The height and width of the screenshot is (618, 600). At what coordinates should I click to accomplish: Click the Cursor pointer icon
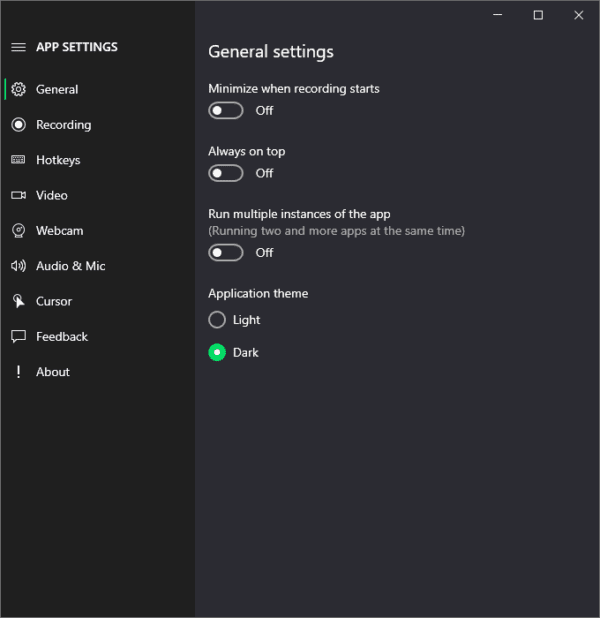pos(18,301)
